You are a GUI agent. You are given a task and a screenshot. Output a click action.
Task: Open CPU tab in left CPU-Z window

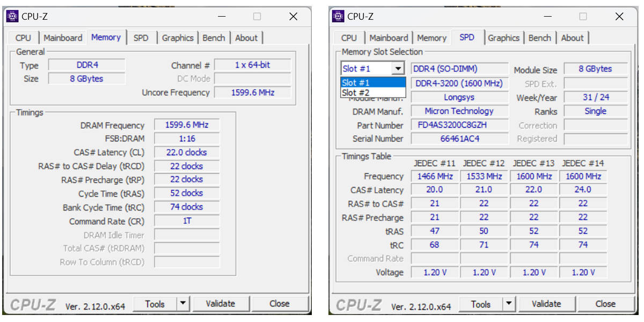click(23, 38)
